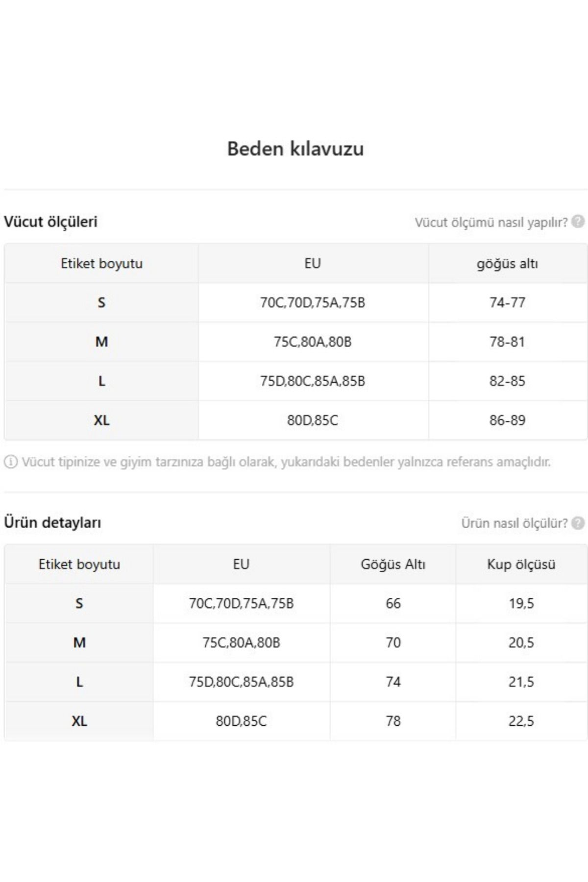Click the question mark beside Ürün nasıl ölçülür
This screenshot has width=588, height=882.
(x=578, y=522)
